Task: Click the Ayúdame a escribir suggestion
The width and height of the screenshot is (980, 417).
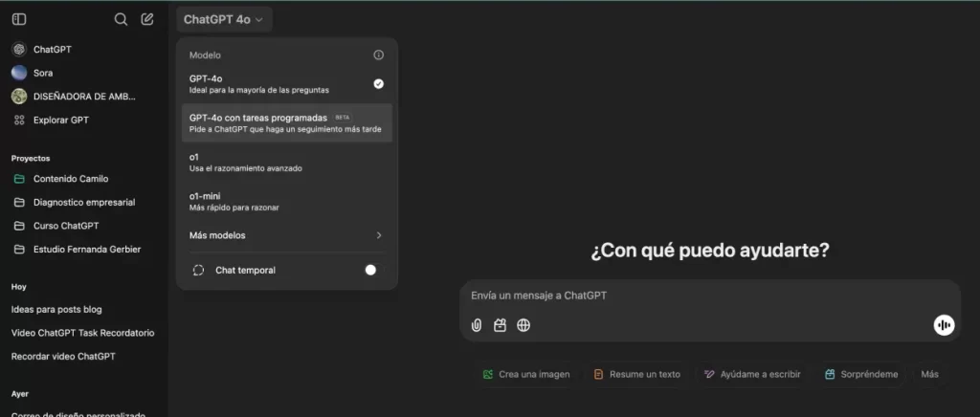Action: pyautogui.click(x=752, y=375)
